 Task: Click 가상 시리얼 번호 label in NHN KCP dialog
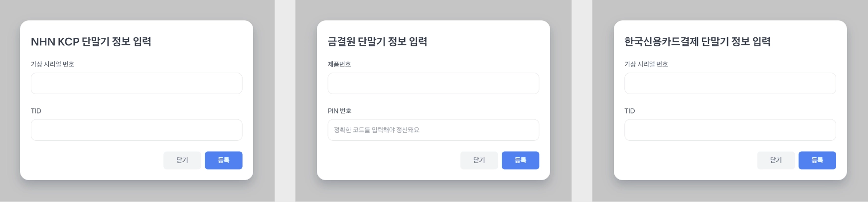[x=52, y=64]
